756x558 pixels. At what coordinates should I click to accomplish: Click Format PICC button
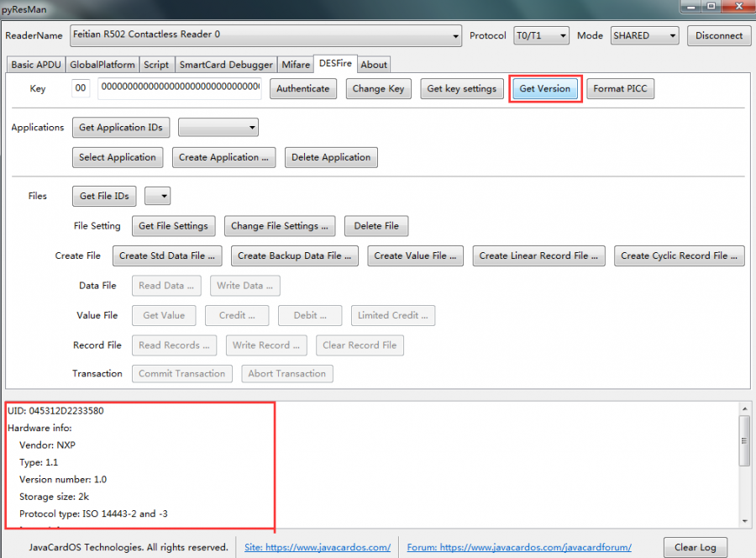coord(620,88)
